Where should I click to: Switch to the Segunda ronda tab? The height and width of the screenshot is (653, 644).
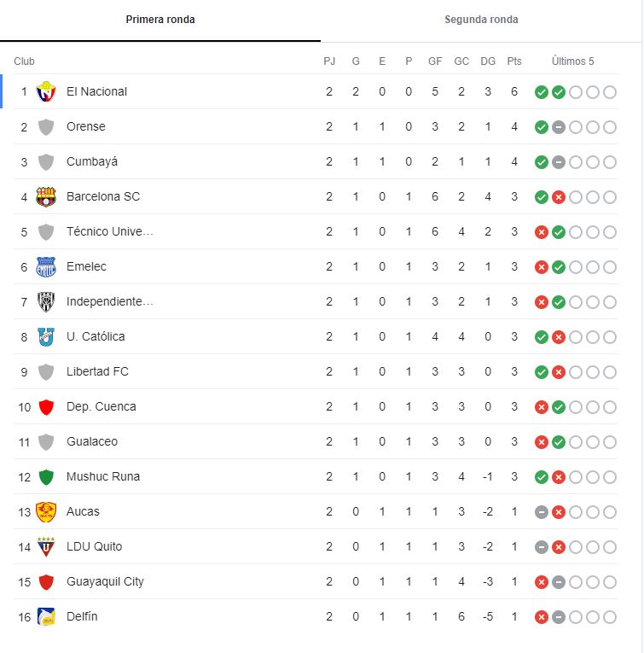click(481, 20)
